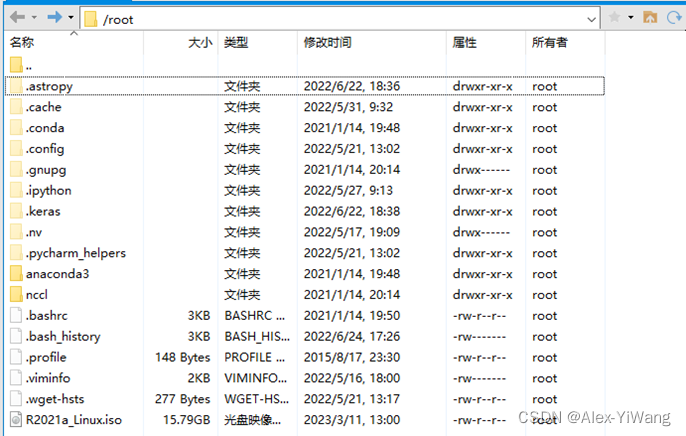Click the .config folder name
Image resolution: width=686 pixels, height=436 pixels.
[x=45, y=150]
